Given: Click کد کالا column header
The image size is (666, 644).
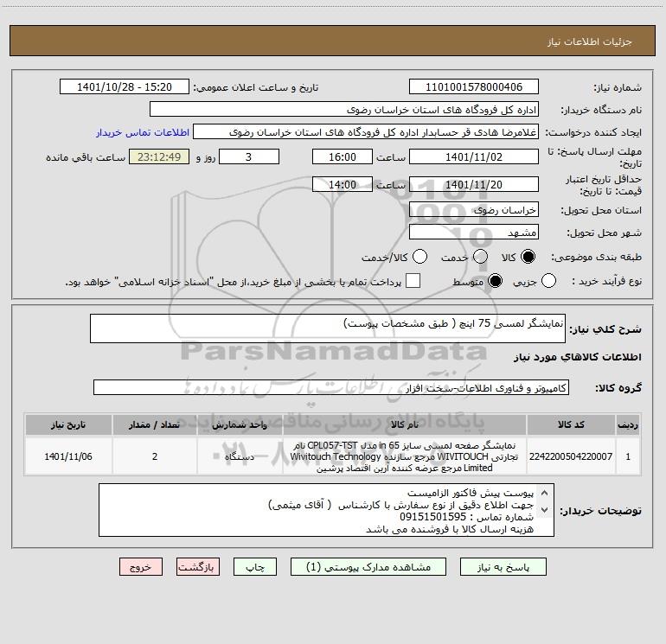Looking at the screenshot, I should coord(571,424).
